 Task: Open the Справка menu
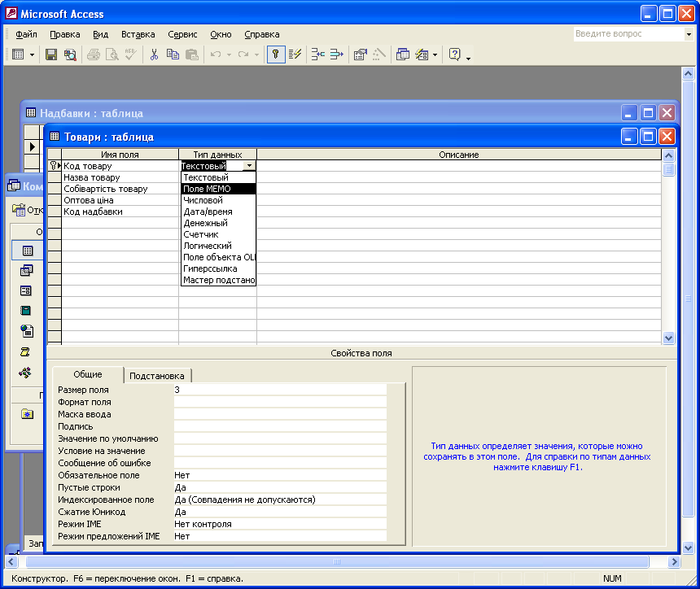[x=261, y=34]
